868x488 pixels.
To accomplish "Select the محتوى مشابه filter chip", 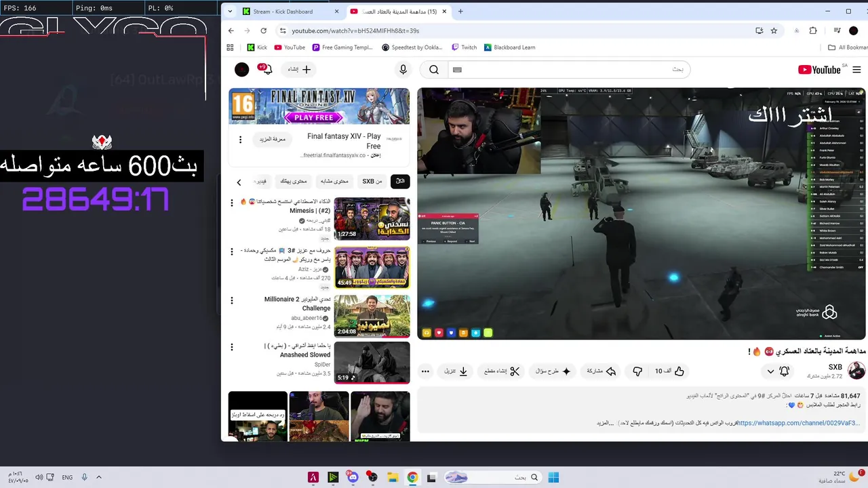I will pyautogui.click(x=335, y=182).
